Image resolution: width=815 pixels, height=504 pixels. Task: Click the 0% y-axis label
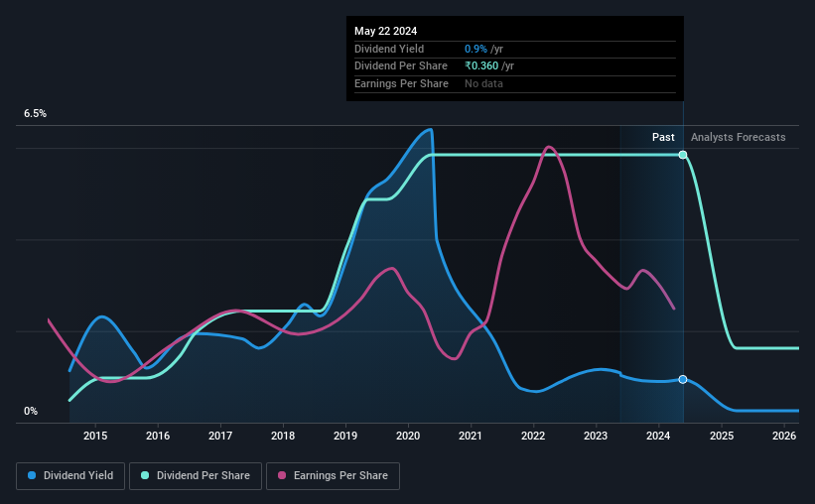tap(31, 412)
